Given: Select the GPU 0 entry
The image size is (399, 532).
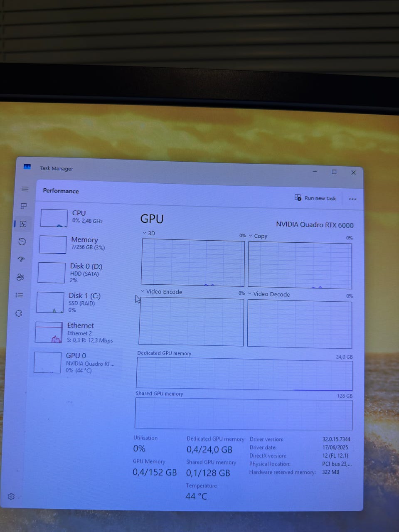Looking at the screenshot, I should click(x=76, y=362).
